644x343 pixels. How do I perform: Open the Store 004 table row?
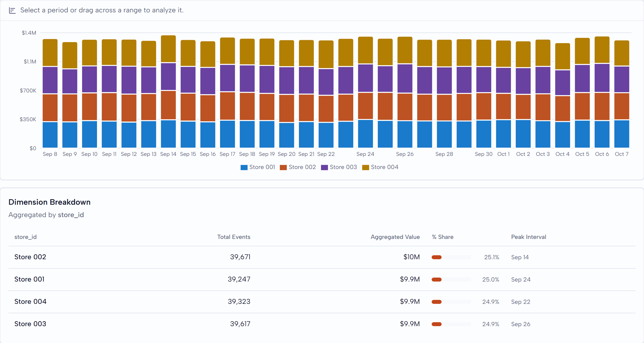pos(322,302)
